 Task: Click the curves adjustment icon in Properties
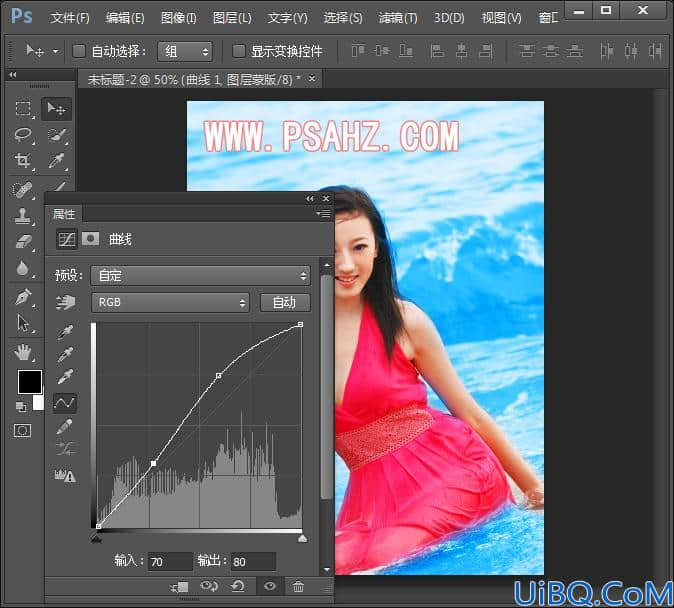coord(67,239)
